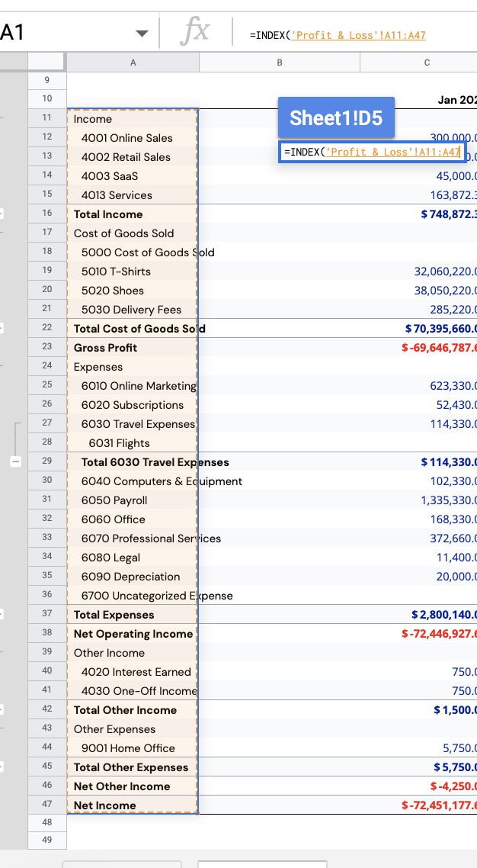Open the Name box dropdown arrow
The image size is (477, 868).
pyautogui.click(x=142, y=34)
